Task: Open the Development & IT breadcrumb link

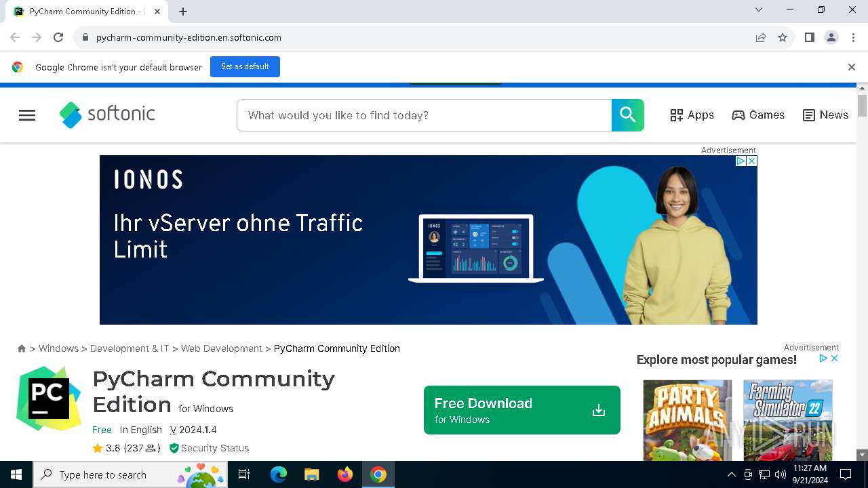Action: (130, 348)
